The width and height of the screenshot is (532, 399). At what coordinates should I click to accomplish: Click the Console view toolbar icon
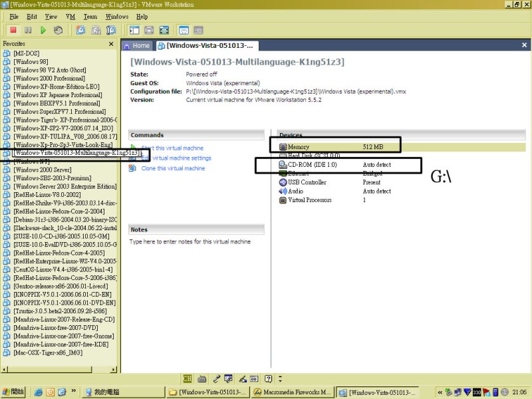tap(198, 30)
